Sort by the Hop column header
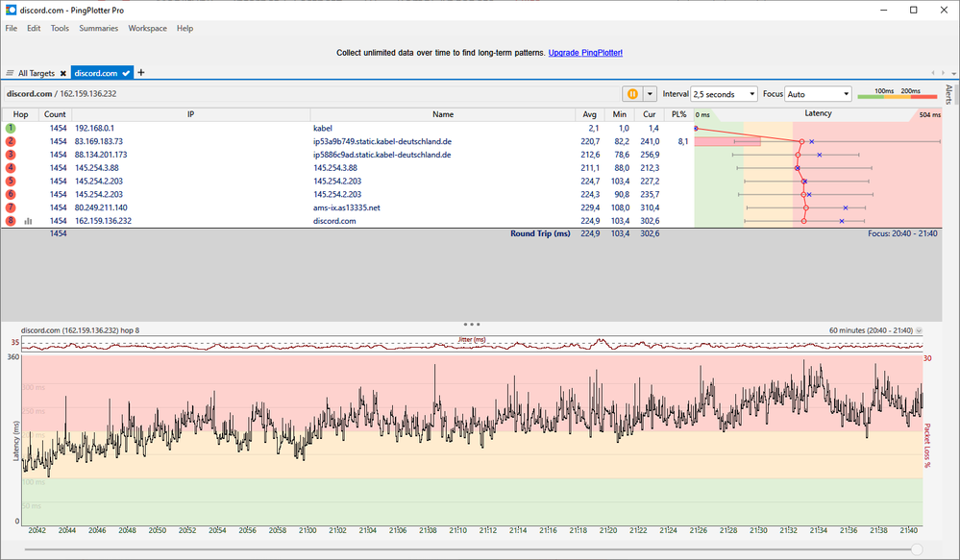 click(x=20, y=114)
